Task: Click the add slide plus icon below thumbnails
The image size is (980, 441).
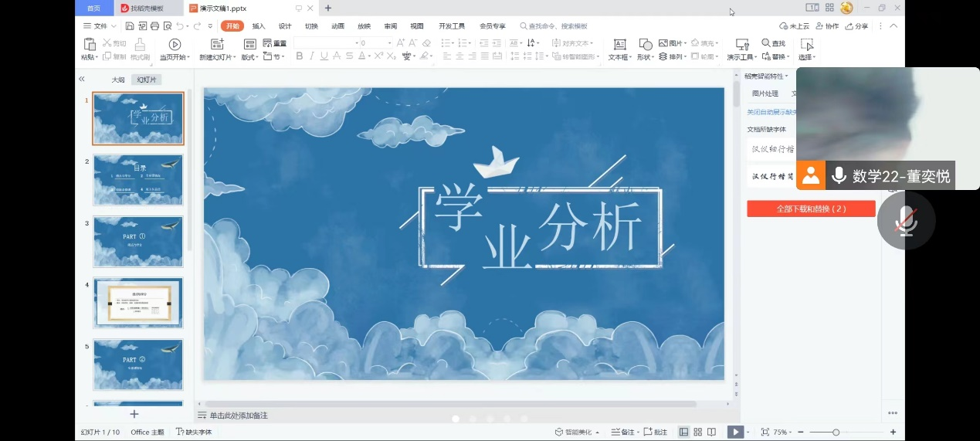Action: [x=134, y=414]
